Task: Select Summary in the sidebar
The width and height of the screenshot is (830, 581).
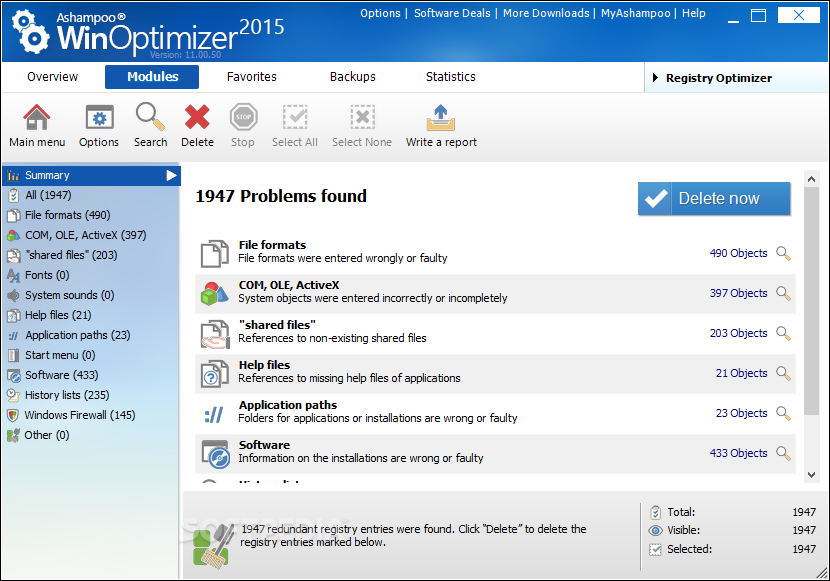Action: [91, 175]
